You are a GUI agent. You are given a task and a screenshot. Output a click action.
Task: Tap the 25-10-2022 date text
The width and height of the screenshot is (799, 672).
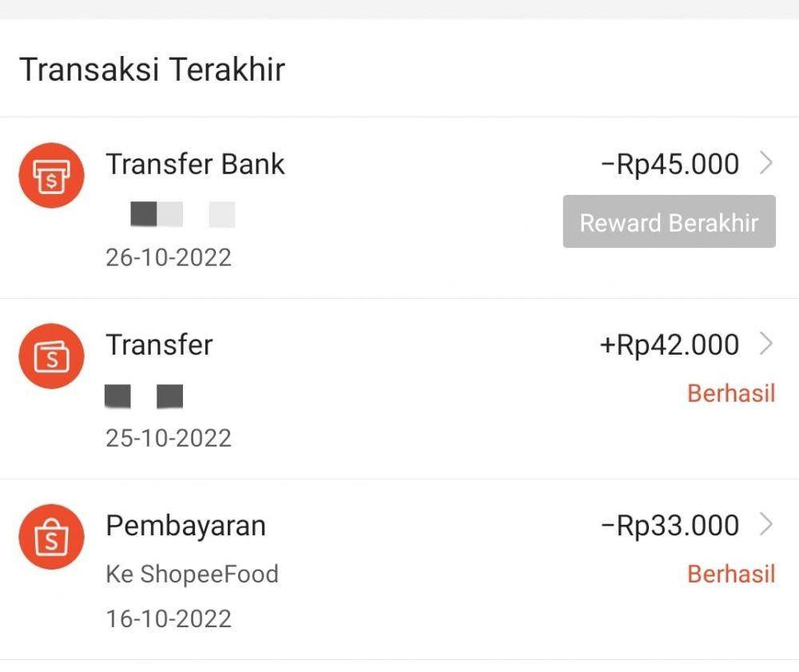pos(169,438)
